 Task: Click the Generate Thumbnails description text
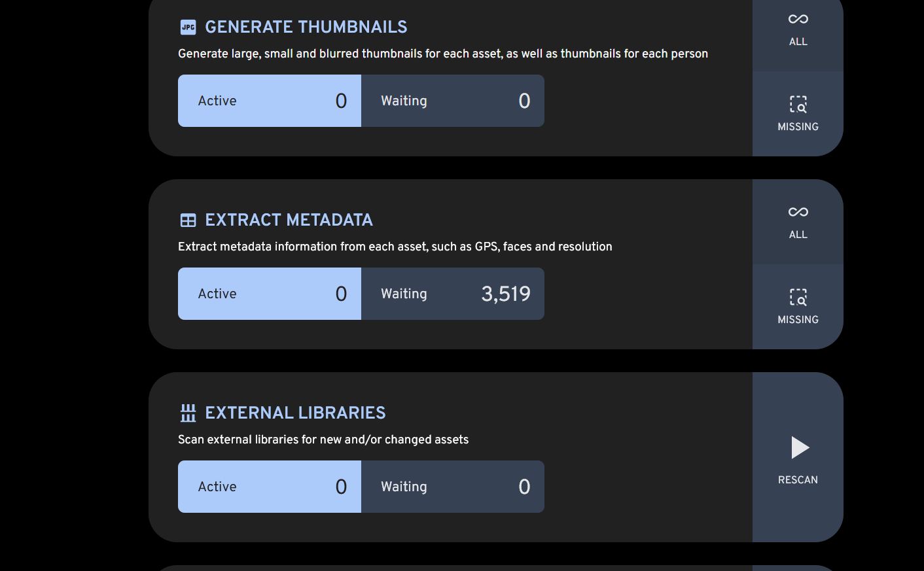(x=443, y=54)
